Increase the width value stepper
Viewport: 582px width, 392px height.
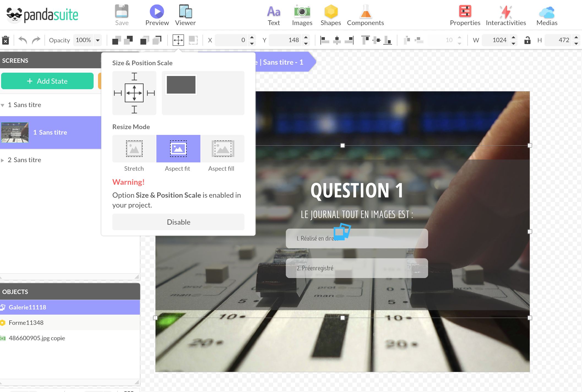[x=513, y=37]
